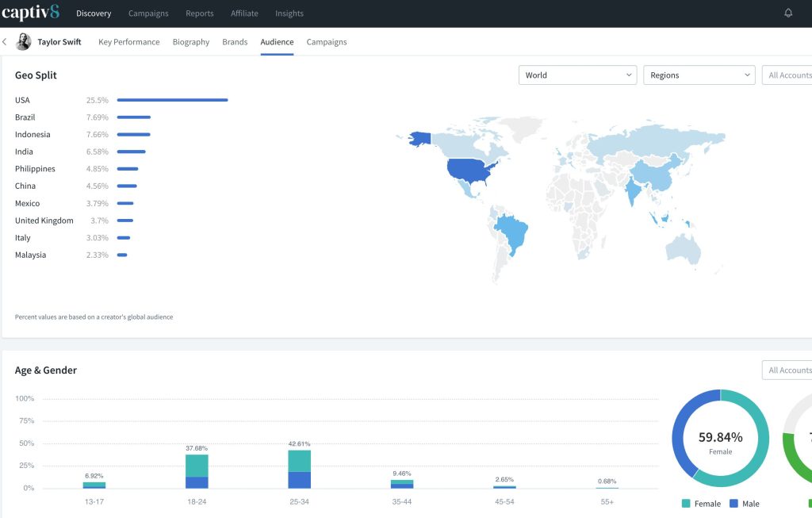Screen dimensions: 812x518
Task: Click the China row label
Action: [x=25, y=186]
